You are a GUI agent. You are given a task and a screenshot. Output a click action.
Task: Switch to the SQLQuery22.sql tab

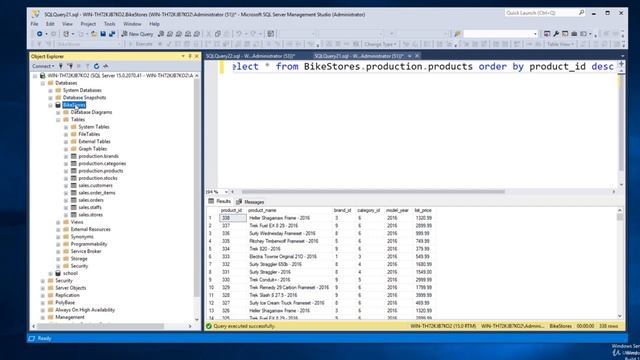pyautogui.click(x=250, y=56)
